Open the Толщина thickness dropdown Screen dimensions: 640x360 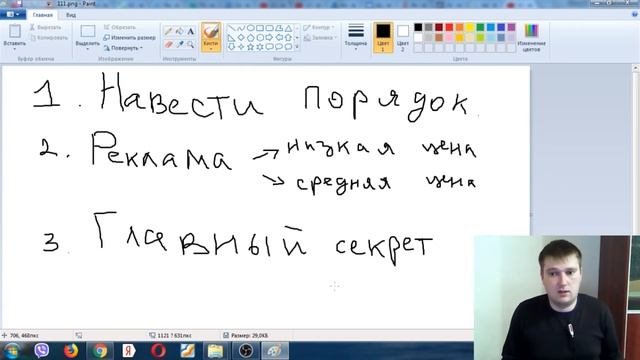tap(356, 38)
